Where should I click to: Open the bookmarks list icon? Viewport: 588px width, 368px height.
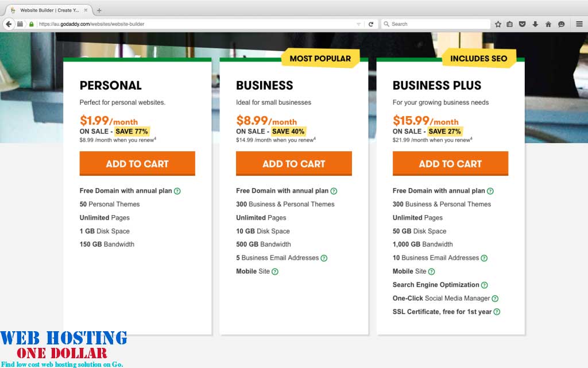coord(510,24)
